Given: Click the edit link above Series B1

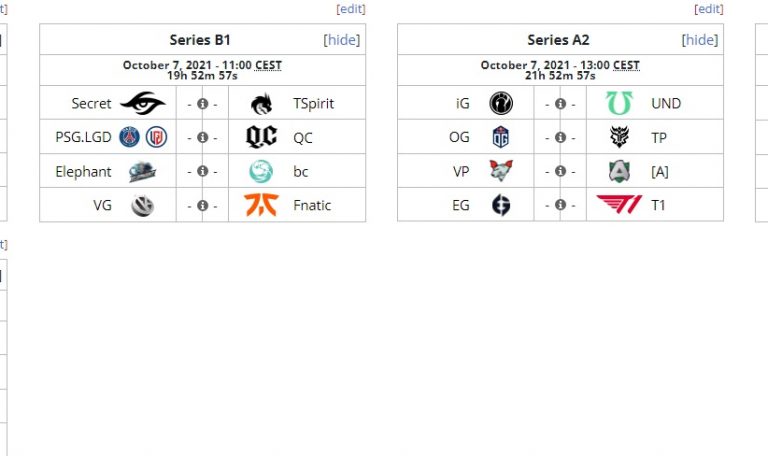Looking at the screenshot, I should pos(351,9).
